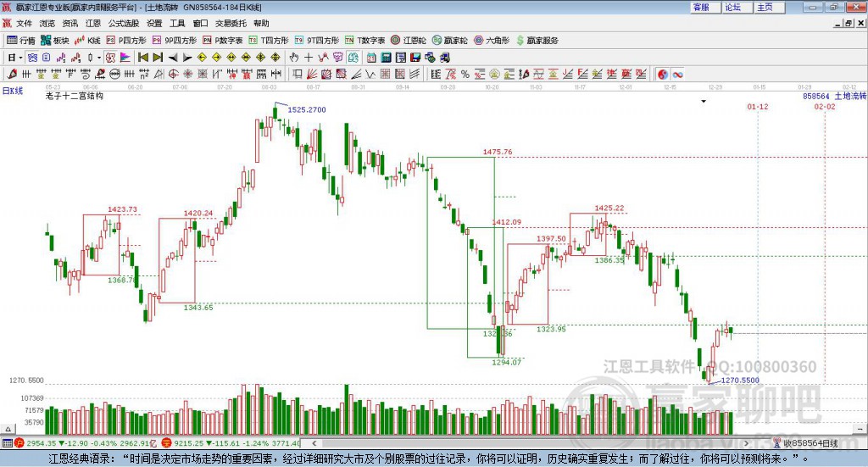Jump to the first bar icon

[x=142, y=58]
